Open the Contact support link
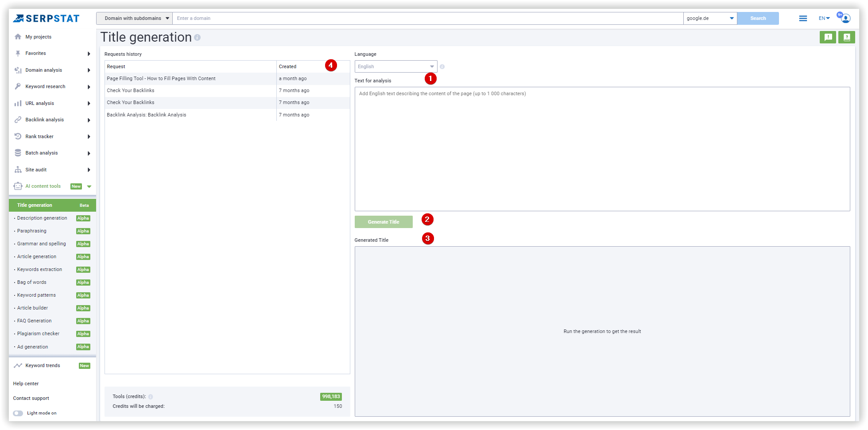The height and width of the screenshot is (430, 868). [31, 398]
